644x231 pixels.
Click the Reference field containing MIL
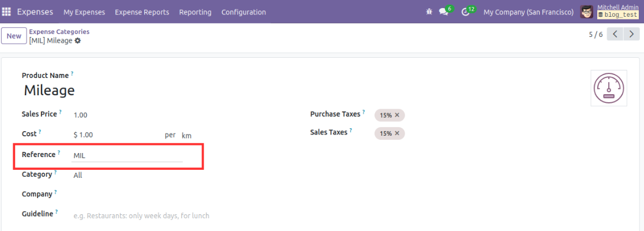(127, 155)
